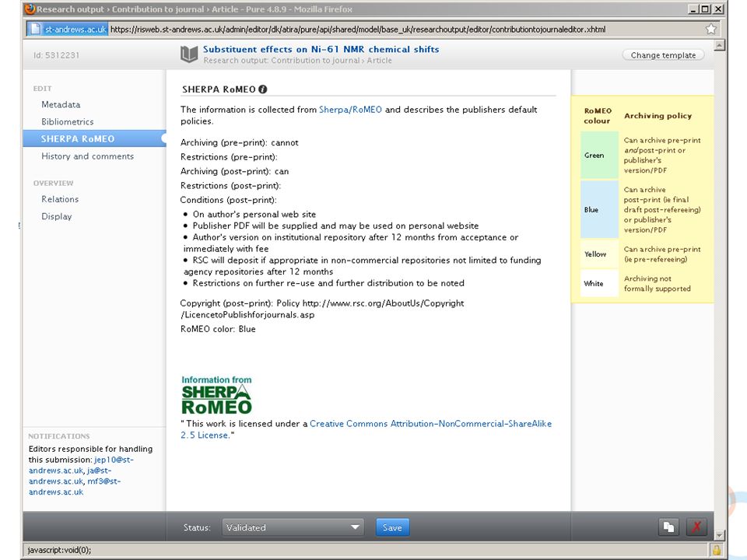Click the SHERPA RoMEO logo image
The height and width of the screenshot is (560, 747).
(x=216, y=395)
